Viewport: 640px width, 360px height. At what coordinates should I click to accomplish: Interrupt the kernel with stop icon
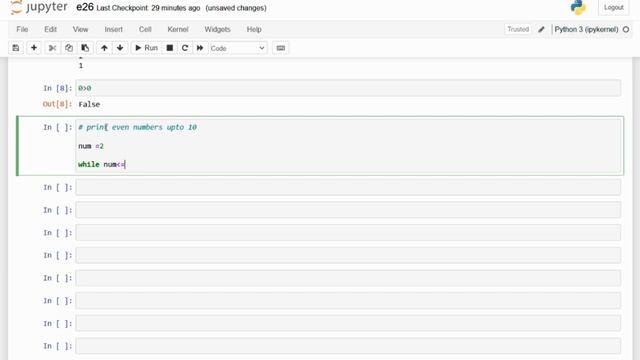pyautogui.click(x=169, y=48)
